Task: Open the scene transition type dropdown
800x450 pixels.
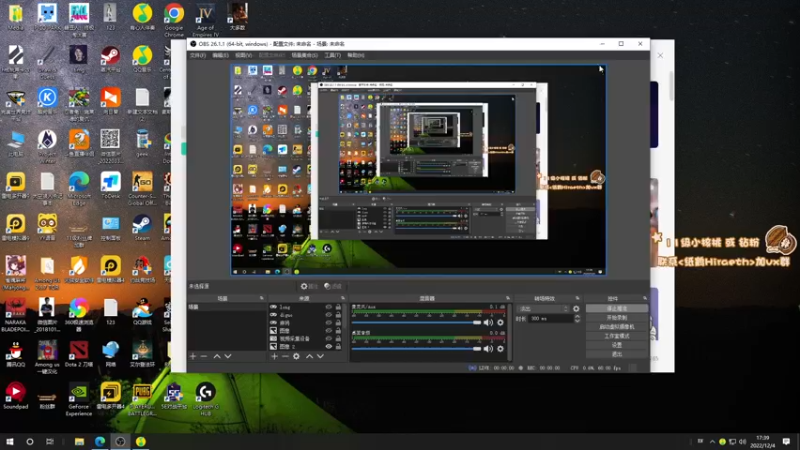Action: tap(543, 309)
